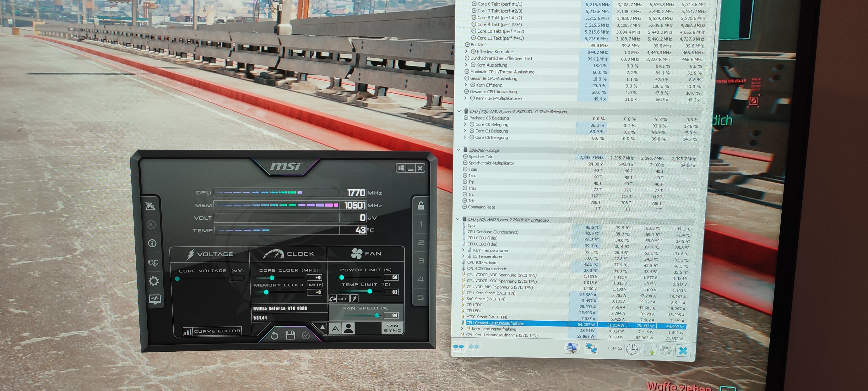
Task: Select profile slot 3
Action: (421, 261)
